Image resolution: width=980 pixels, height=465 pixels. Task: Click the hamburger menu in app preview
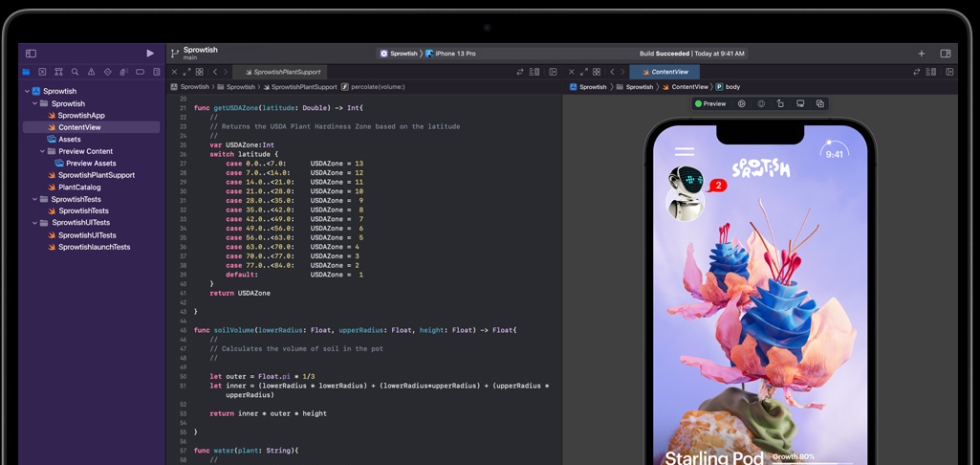click(685, 151)
